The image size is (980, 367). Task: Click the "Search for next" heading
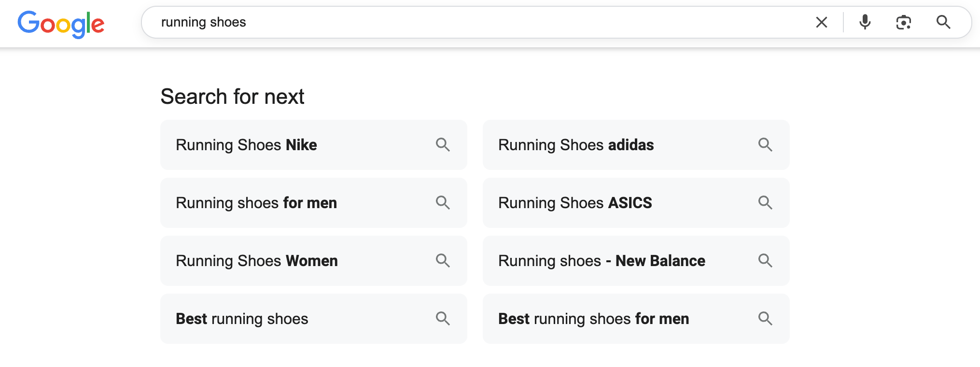tap(232, 97)
